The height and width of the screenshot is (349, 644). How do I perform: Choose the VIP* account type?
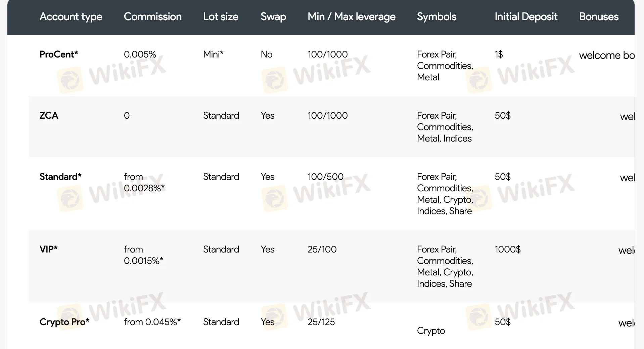pyautogui.click(x=49, y=249)
